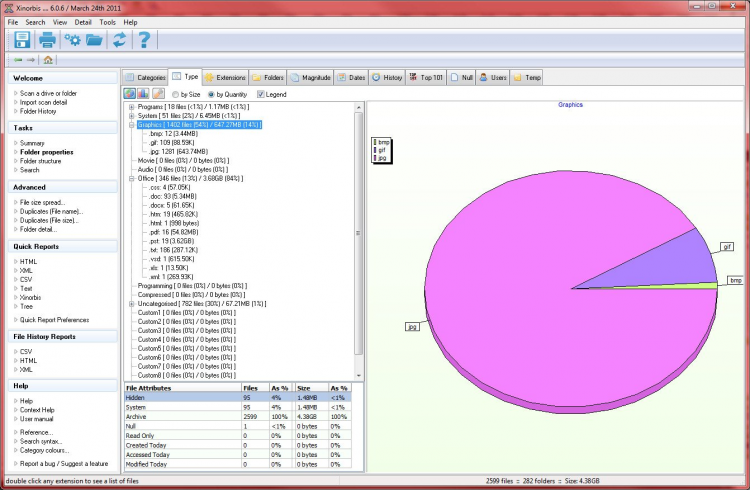The image size is (750, 490).
Task: Expand the System tree node
Action: click(131, 115)
